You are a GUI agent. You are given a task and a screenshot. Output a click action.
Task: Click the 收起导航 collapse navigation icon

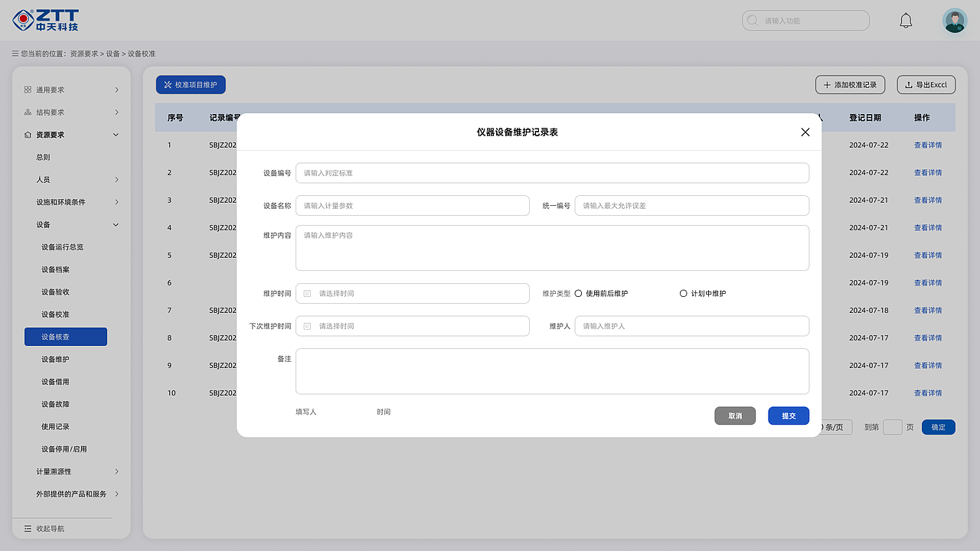26,528
